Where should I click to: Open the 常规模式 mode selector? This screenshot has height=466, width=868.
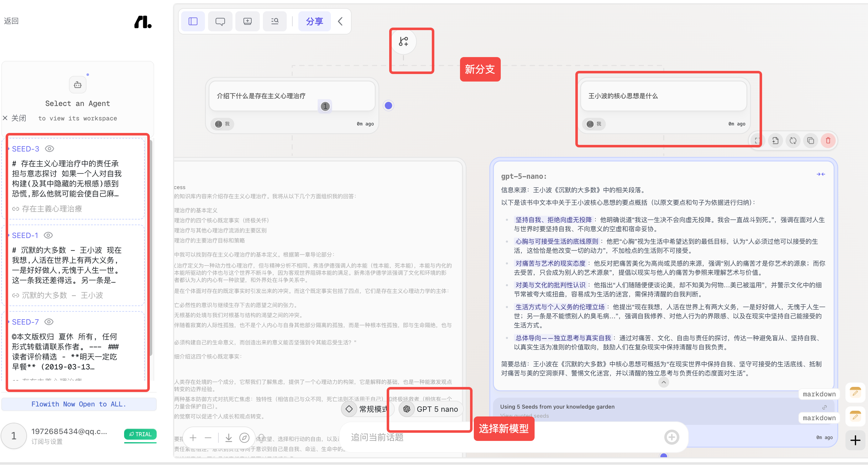367,410
